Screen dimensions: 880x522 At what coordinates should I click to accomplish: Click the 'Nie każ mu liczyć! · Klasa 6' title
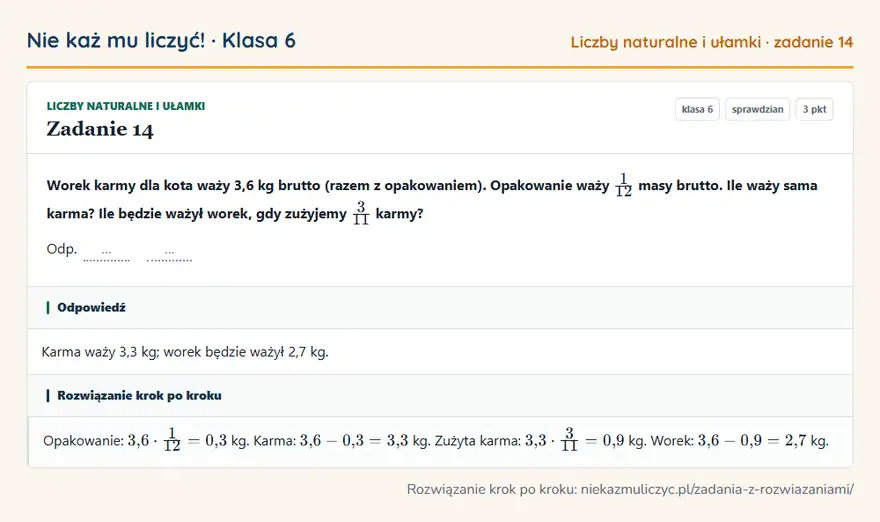pos(161,41)
